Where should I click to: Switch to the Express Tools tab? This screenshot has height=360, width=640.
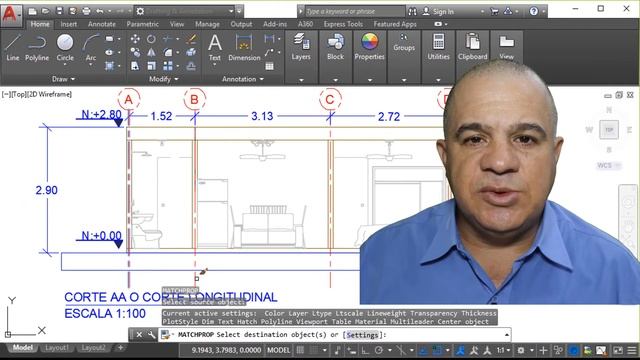pos(343,24)
